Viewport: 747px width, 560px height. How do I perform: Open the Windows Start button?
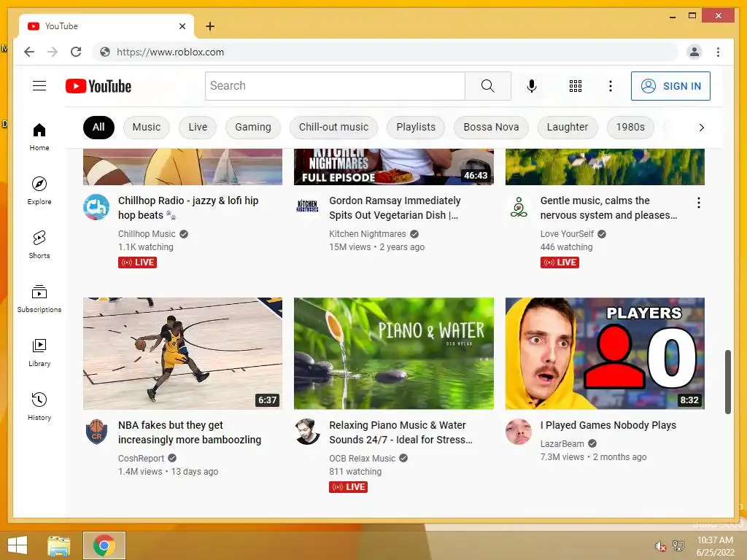(x=18, y=545)
